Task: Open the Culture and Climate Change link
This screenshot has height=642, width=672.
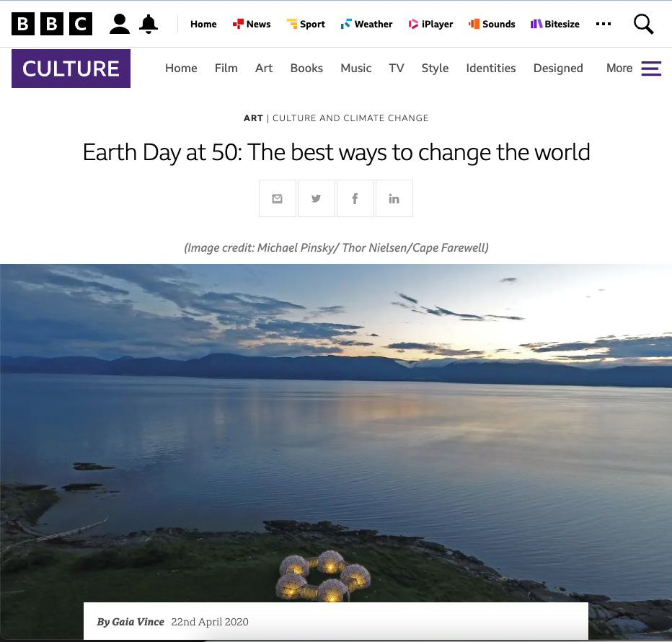Action: [x=350, y=118]
